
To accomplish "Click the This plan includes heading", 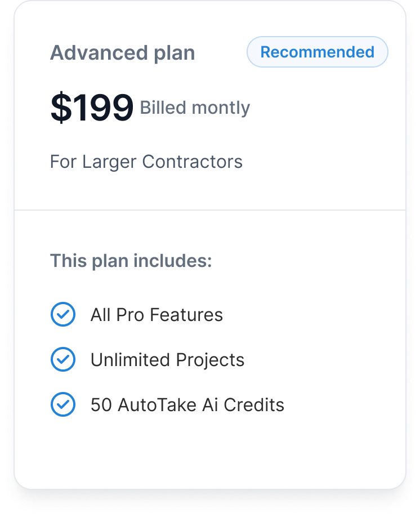I will pyautogui.click(x=131, y=261).
